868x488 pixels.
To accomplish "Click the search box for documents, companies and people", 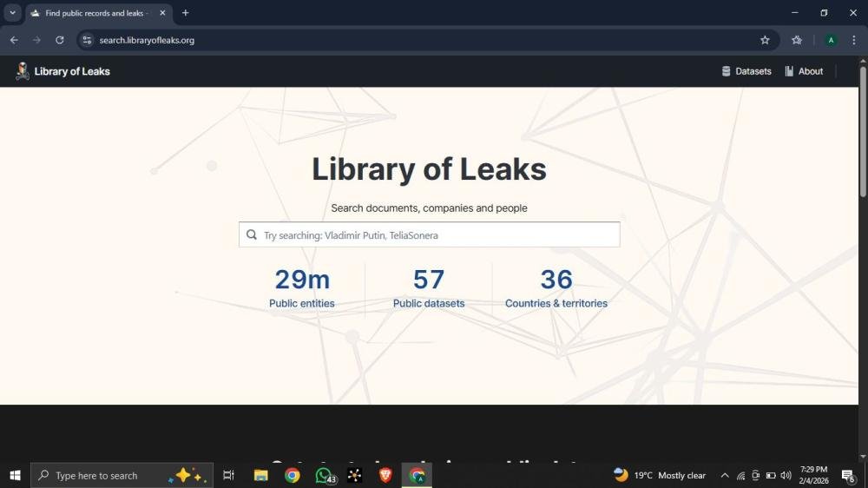I will [438, 235].
